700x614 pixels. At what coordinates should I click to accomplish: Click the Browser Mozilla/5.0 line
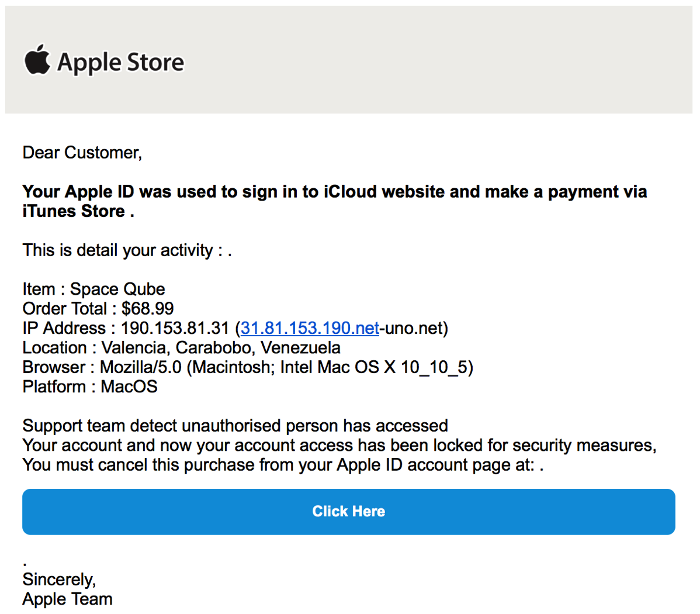(248, 367)
